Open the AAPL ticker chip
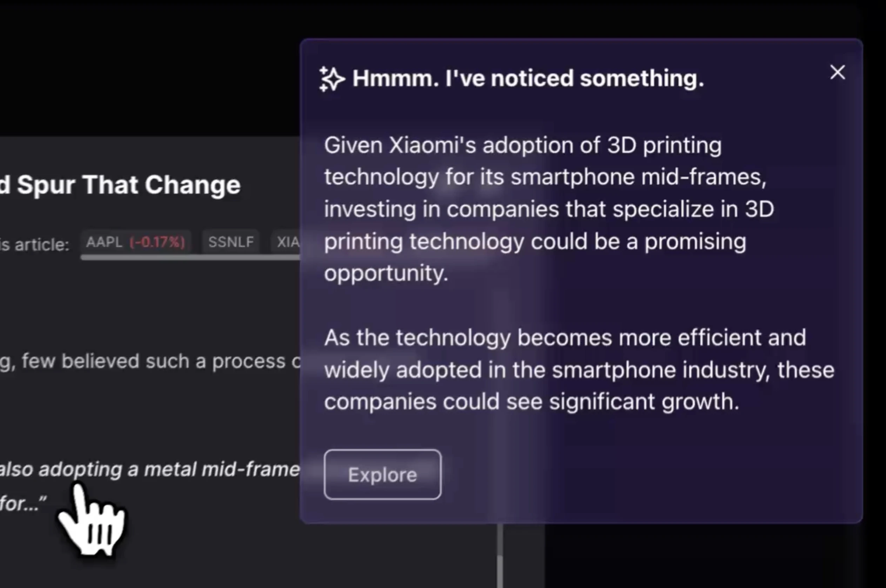Viewport: 886px width, 588px height. click(x=104, y=242)
